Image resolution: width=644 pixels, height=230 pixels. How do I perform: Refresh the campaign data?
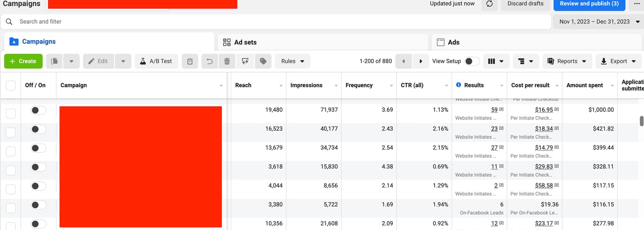click(x=489, y=4)
